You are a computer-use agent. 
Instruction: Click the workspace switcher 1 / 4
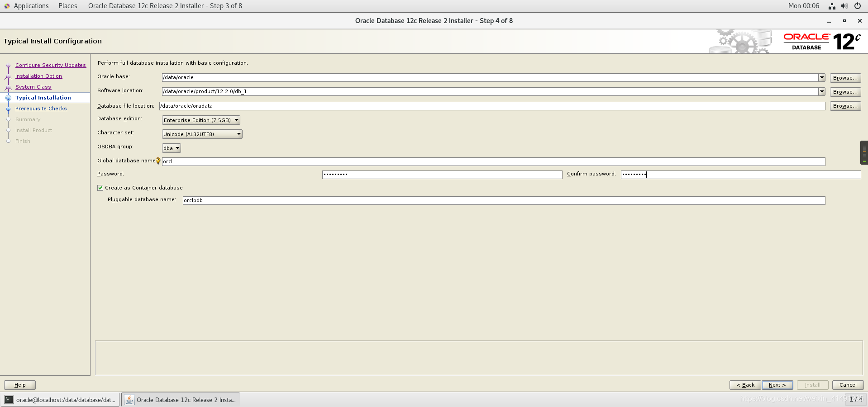[855, 399]
